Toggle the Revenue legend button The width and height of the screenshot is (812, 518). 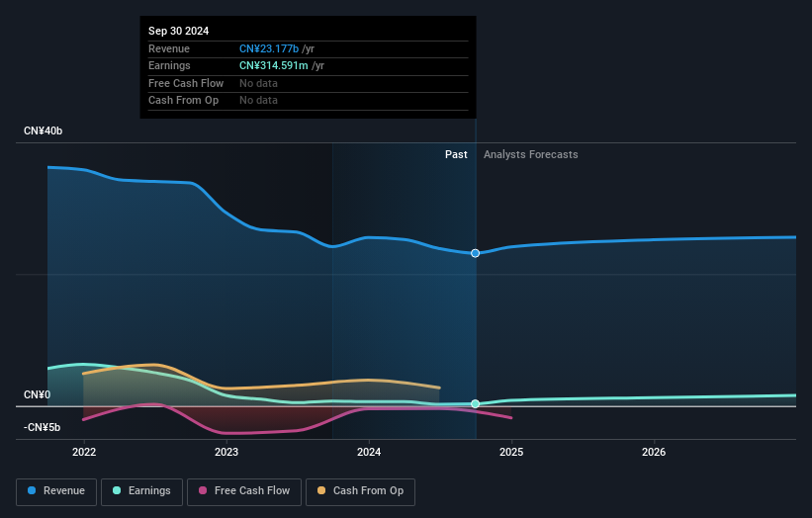(x=56, y=491)
